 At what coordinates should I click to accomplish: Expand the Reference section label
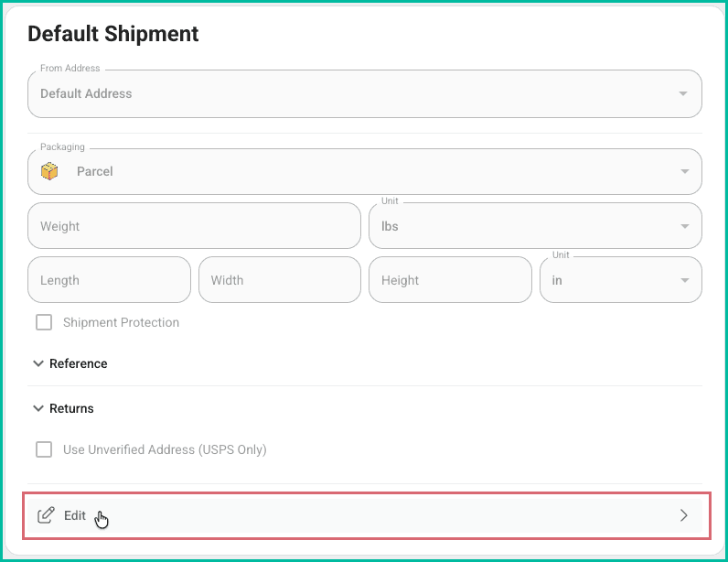tap(79, 363)
